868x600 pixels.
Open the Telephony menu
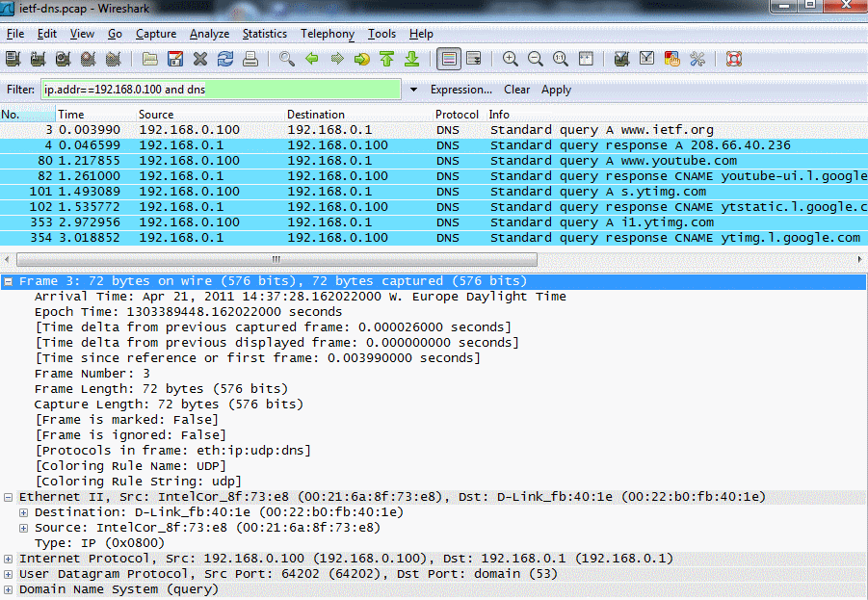tap(328, 34)
